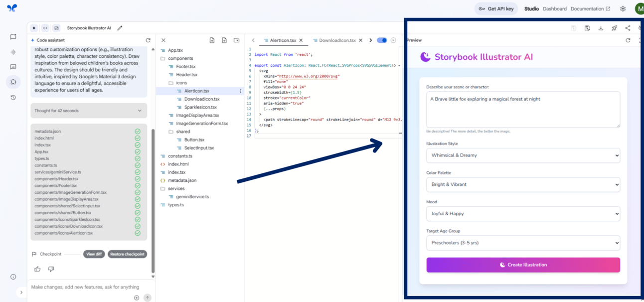This screenshot has width=644, height=302.
Task: Click the scene description text area
Action: click(x=523, y=109)
